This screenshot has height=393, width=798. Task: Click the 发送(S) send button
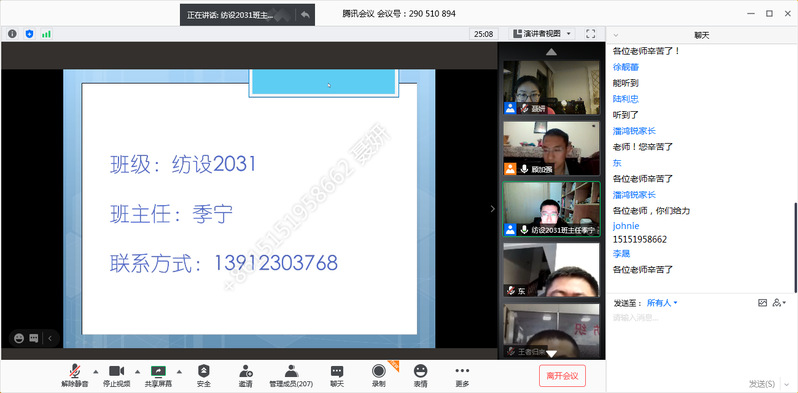click(x=762, y=384)
